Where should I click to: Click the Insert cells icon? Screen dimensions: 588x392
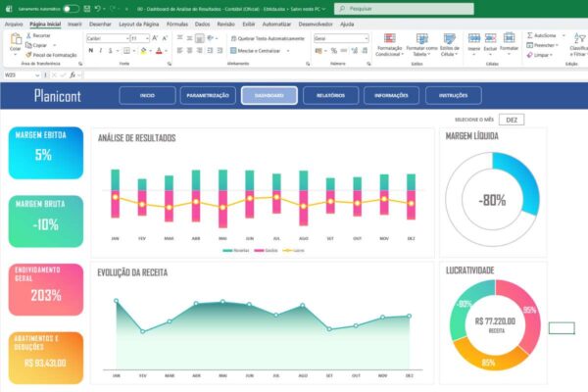pos(474,38)
